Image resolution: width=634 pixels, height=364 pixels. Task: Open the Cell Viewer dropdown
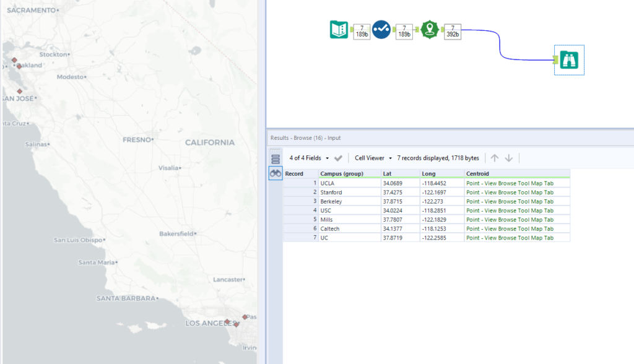373,158
